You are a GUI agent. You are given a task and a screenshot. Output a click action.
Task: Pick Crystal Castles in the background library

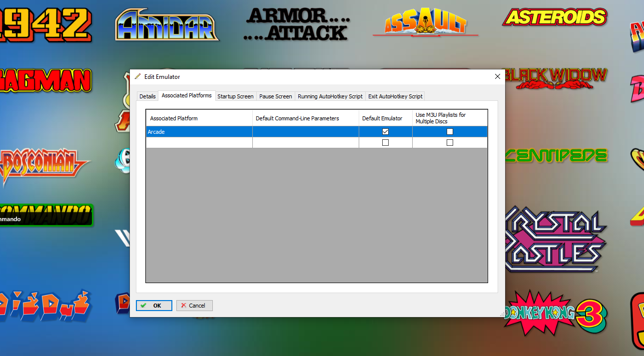coord(556,239)
